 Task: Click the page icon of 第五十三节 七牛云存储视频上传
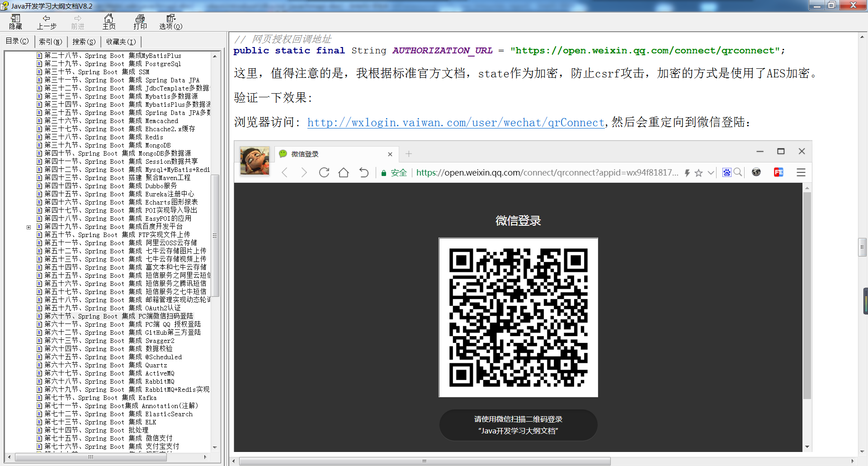(39, 259)
